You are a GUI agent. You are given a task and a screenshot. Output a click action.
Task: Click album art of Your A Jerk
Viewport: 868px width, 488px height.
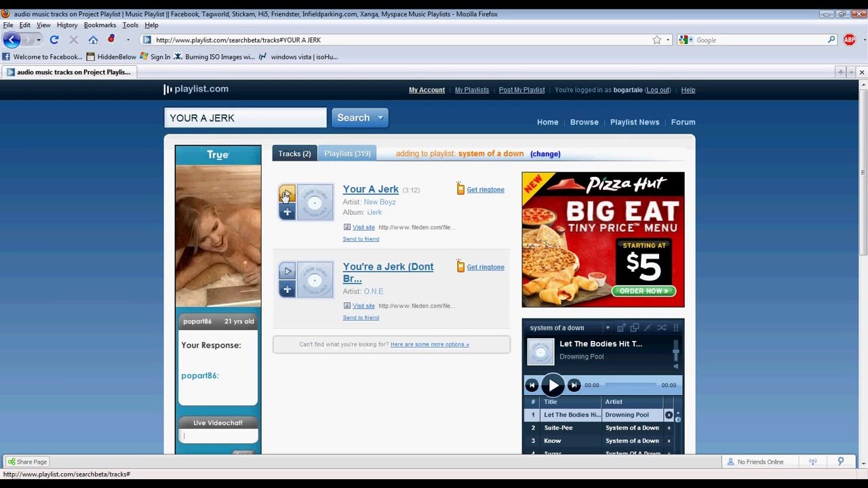[x=315, y=202]
